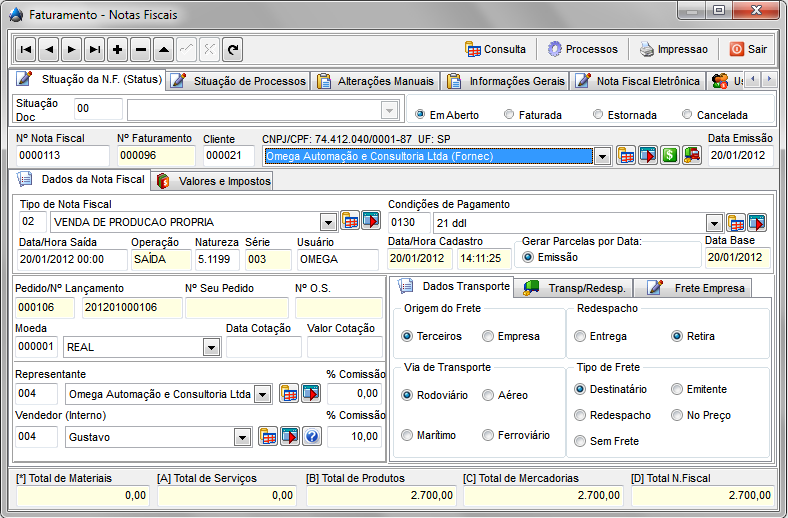Click the minus icon to delete record
The image size is (788, 518).
coord(141,49)
